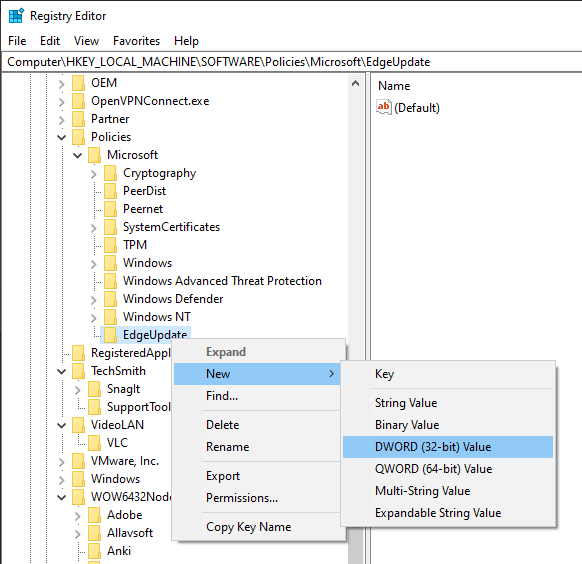Click the VLC folder icon
This screenshot has width=582, height=564.
tap(94, 443)
